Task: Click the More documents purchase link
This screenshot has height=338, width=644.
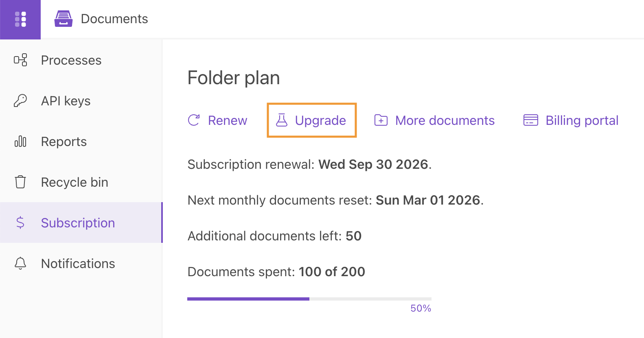Action: click(x=445, y=120)
